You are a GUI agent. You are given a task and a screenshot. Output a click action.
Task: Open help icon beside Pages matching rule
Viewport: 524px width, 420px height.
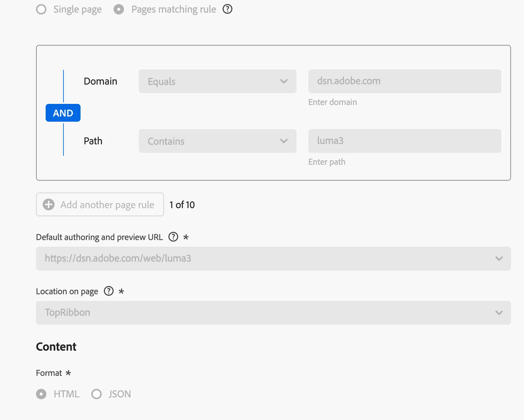(227, 9)
